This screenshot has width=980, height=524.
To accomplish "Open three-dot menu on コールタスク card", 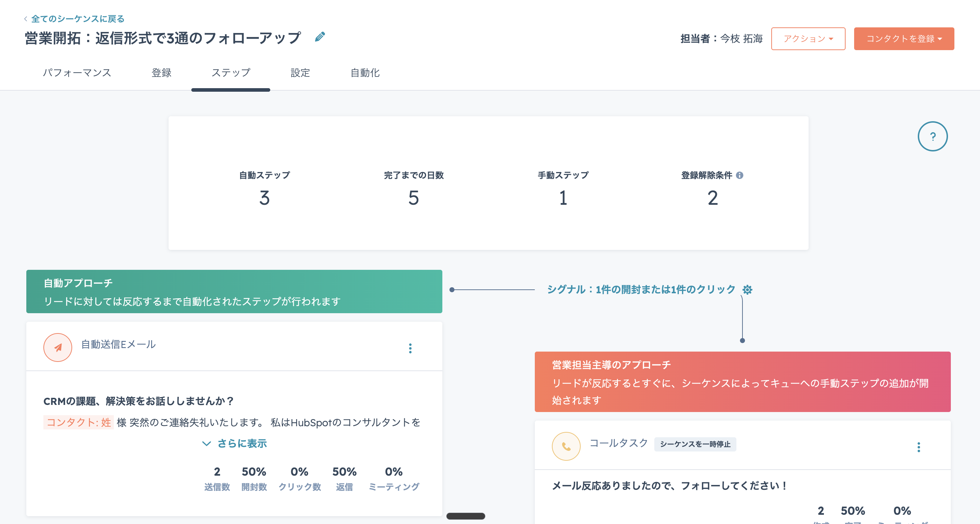I will click(x=918, y=447).
